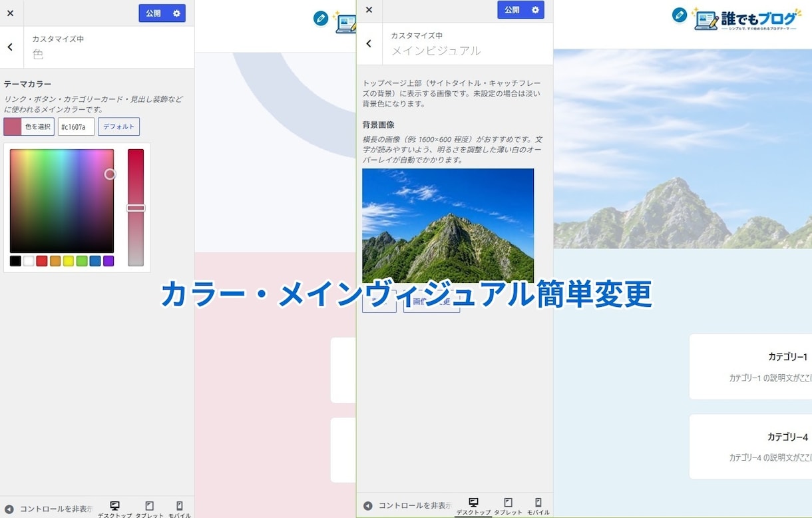Reset theme color with デフォルト button
The width and height of the screenshot is (812, 518).
[x=118, y=127]
